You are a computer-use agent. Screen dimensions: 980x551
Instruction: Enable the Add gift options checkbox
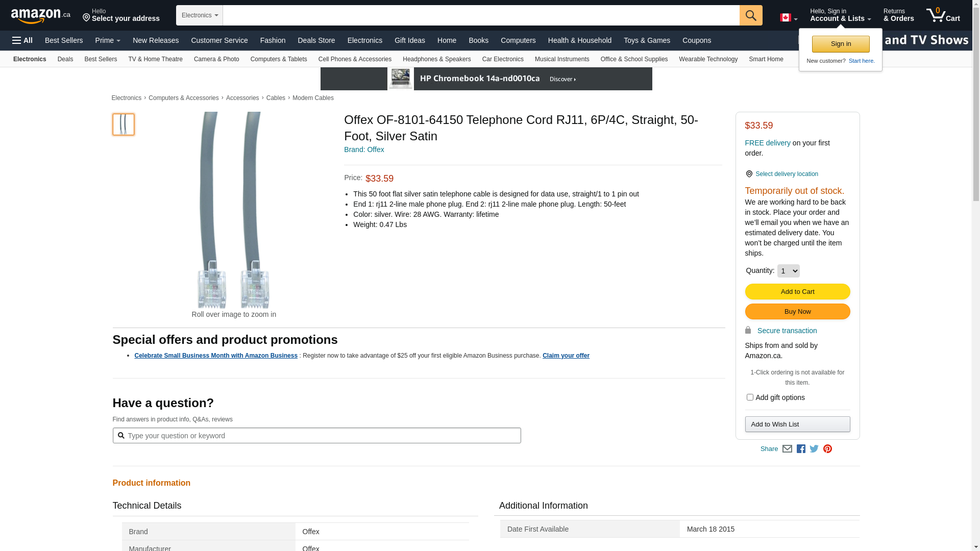click(750, 397)
